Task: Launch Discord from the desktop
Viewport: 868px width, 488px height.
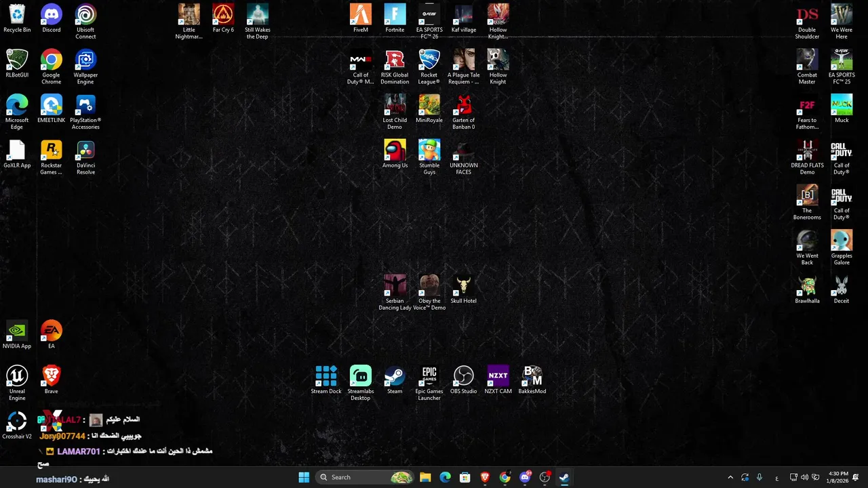Action: pos(52,18)
